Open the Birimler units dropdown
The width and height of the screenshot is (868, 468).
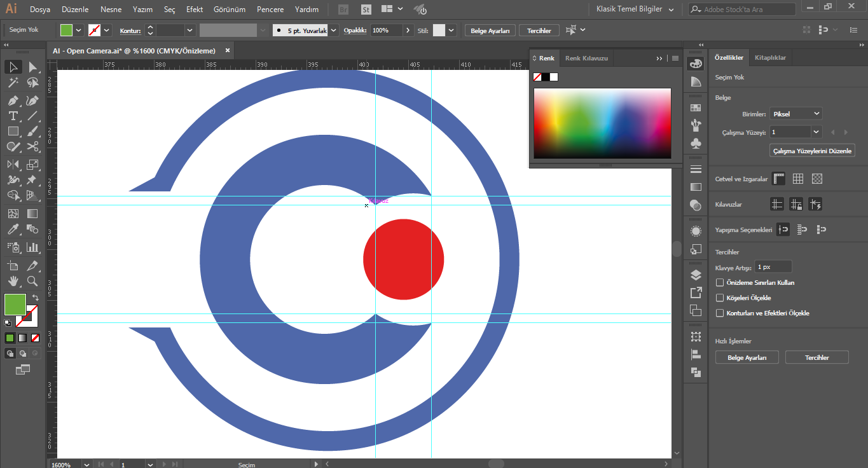click(796, 114)
